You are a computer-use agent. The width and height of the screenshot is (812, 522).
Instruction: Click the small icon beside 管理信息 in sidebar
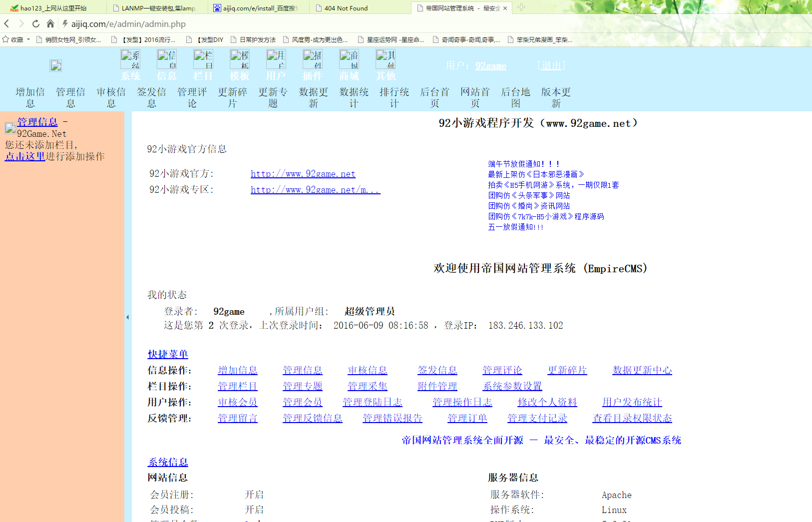tap(10, 128)
